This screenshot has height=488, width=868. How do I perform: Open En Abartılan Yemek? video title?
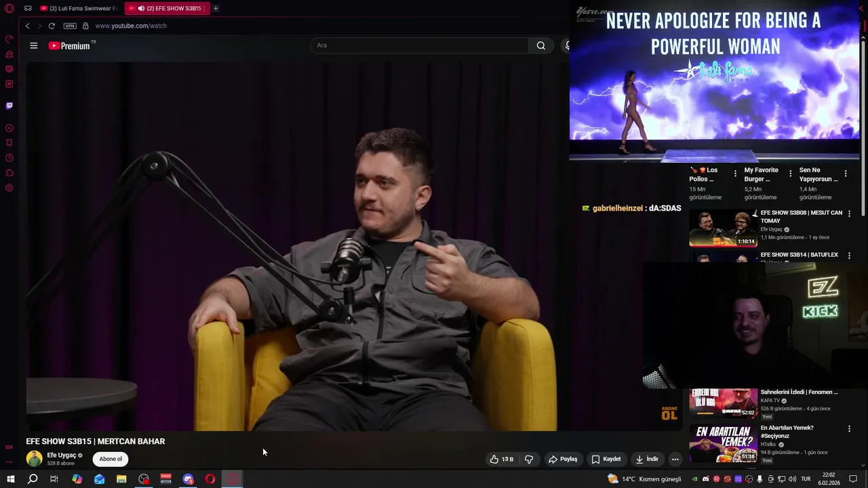click(787, 432)
